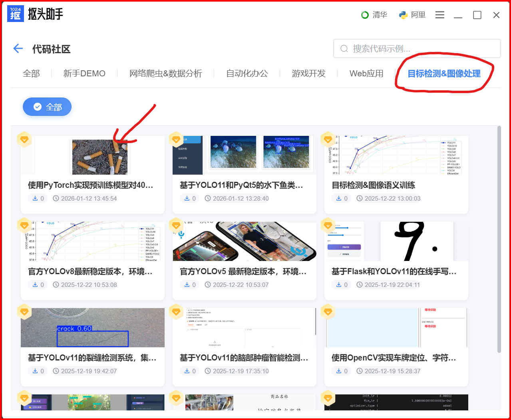Click the VIP badge on PyTorch card
Screen dimensions: 511x420
(x=24, y=139)
